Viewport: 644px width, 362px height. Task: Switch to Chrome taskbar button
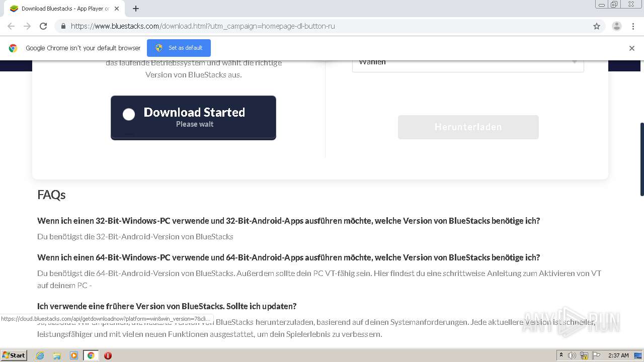[91, 355]
